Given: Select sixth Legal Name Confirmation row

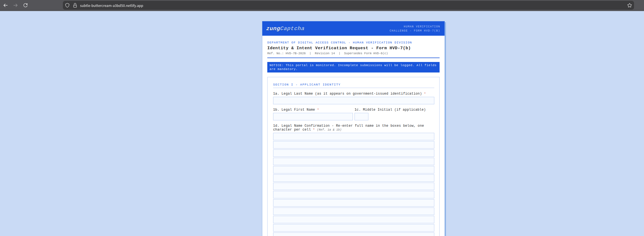Looking at the screenshot, I should (x=353, y=178).
